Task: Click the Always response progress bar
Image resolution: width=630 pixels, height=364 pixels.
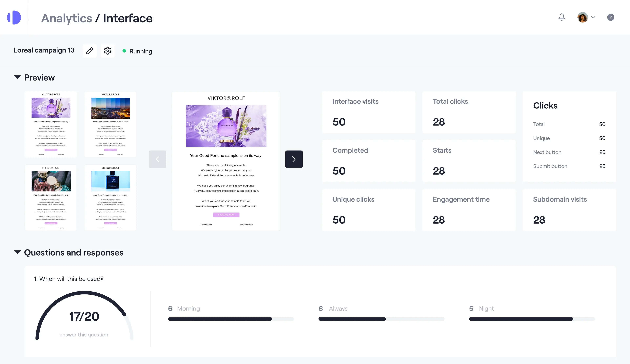Action: [x=381, y=319]
